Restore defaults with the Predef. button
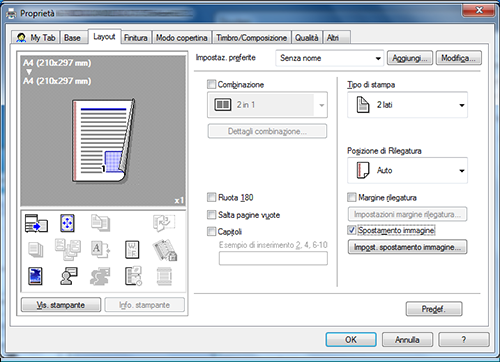Image resolution: width=500 pixels, height=362 pixels. point(434,309)
